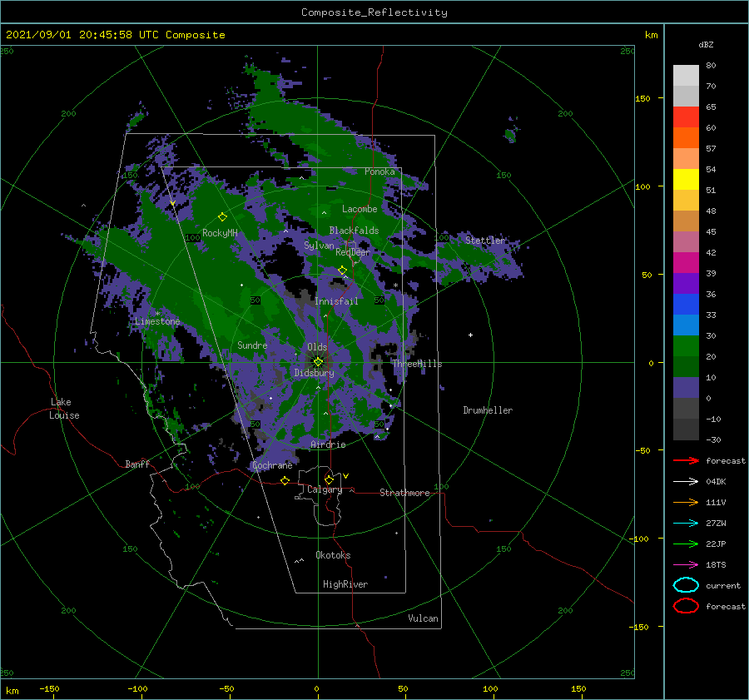The image size is (749, 700).
Task: Click the Limestone label
Action: pos(157,321)
